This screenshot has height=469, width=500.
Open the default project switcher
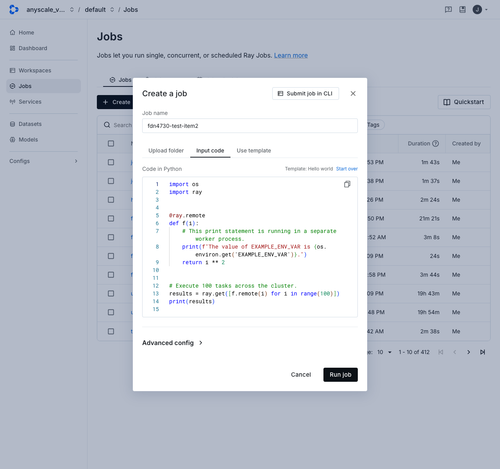99,10
